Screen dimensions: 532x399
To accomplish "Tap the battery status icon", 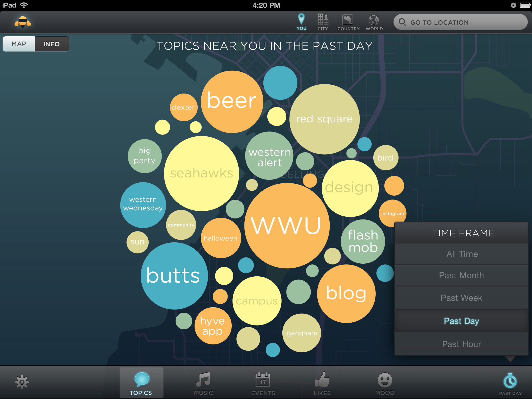I will 525,5.
